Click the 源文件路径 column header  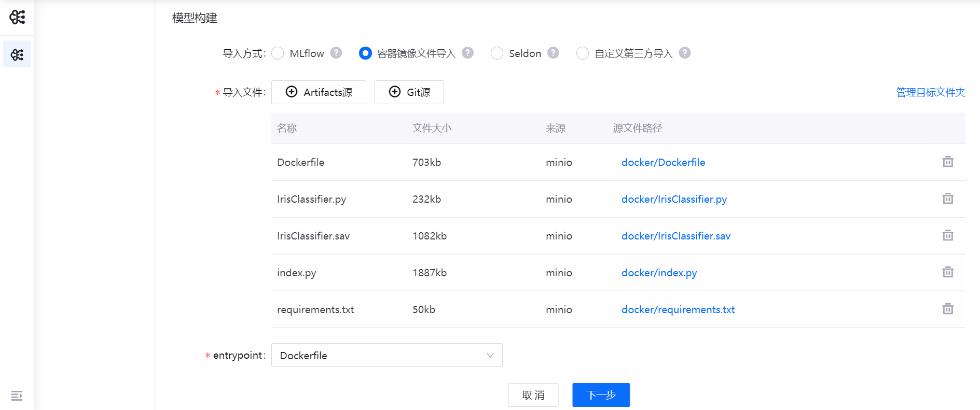coord(638,128)
